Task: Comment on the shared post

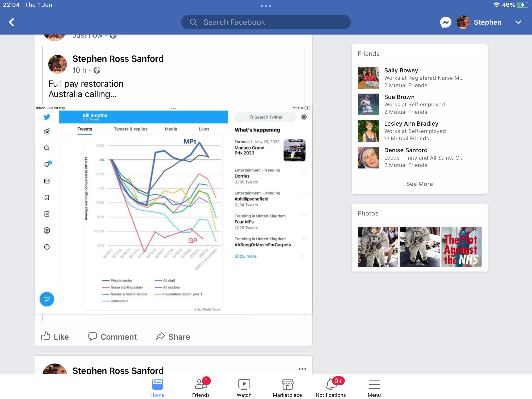Action: pos(112,336)
